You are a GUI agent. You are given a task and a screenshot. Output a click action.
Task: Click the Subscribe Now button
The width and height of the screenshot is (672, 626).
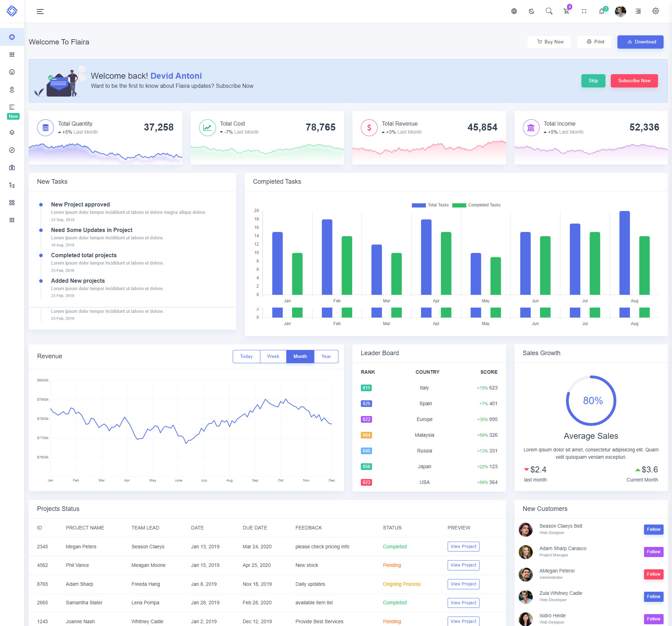[x=634, y=81]
